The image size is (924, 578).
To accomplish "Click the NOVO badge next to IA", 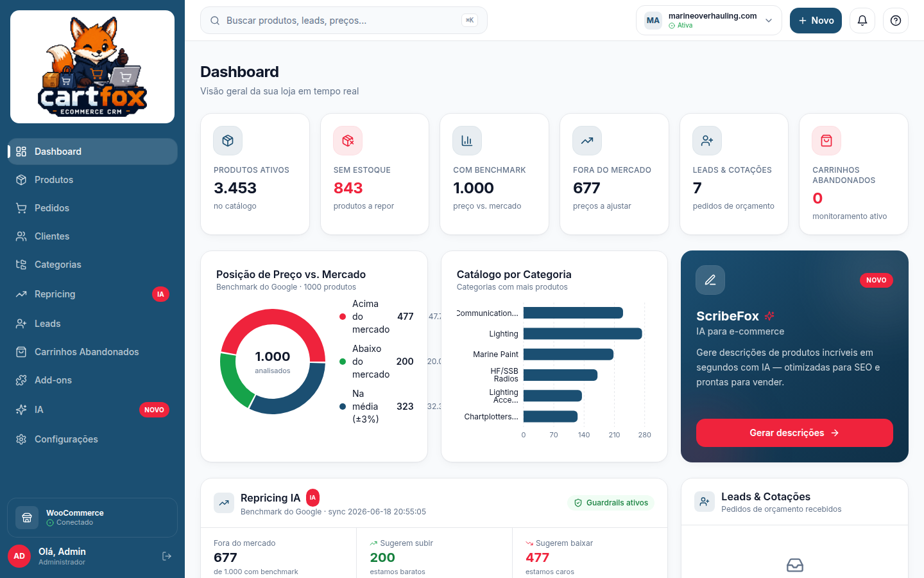I will [x=154, y=410].
